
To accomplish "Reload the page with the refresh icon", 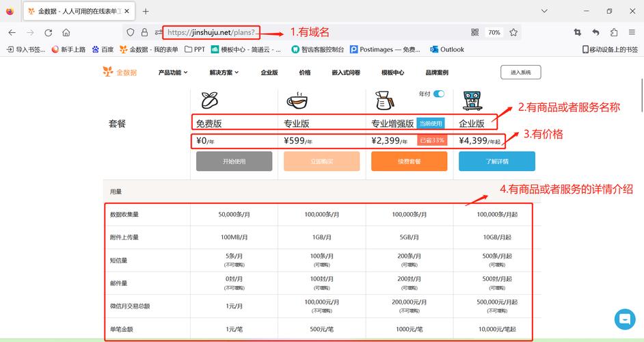I will coord(48,32).
